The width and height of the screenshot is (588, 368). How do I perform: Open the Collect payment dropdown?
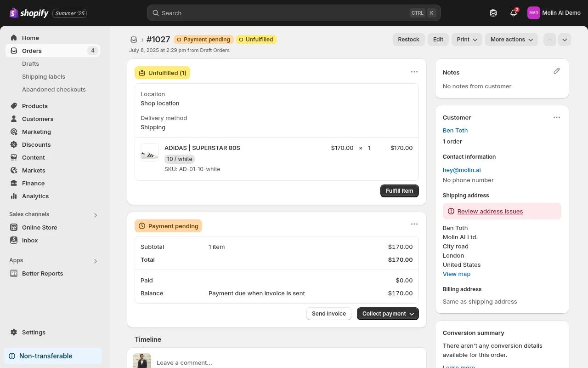click(x=388, y=314)
